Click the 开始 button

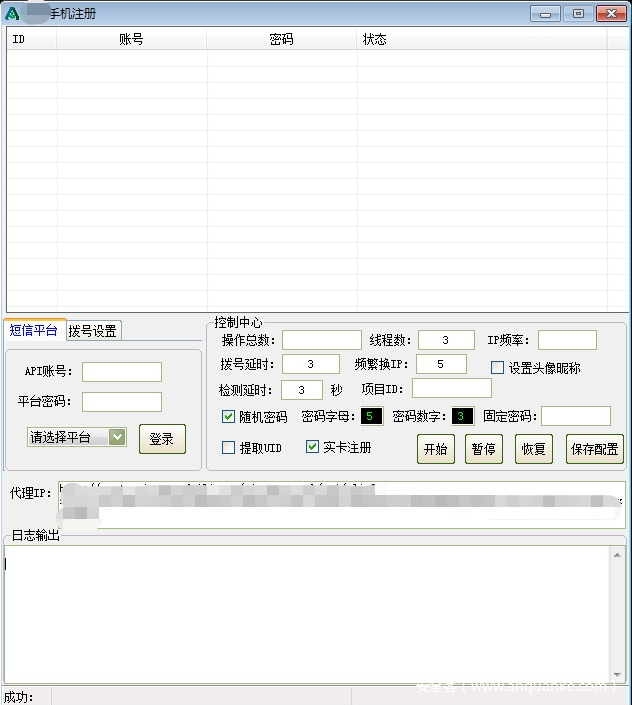point(435,450)
